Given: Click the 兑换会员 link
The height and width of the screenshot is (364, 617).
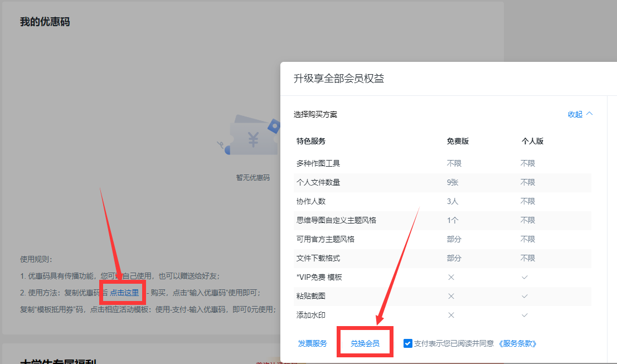Looking at the screenshot, I should click(x=365, y=343).
